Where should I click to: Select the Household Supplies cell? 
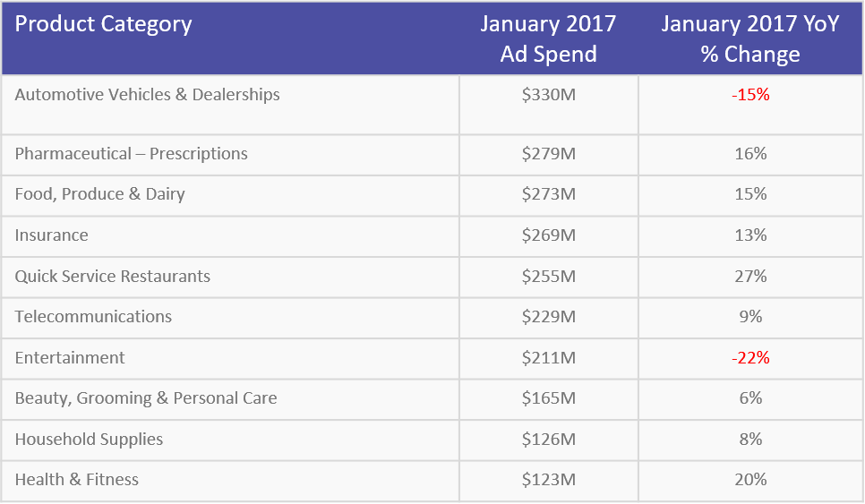pyautogui.click(x=90, y=440)
